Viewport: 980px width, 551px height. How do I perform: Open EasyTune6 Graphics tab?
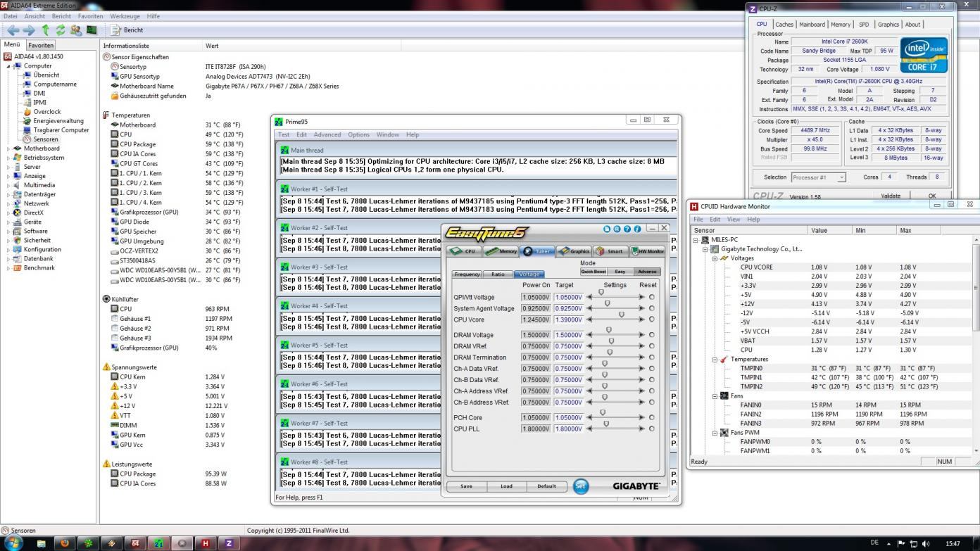(x=574, y=251)
